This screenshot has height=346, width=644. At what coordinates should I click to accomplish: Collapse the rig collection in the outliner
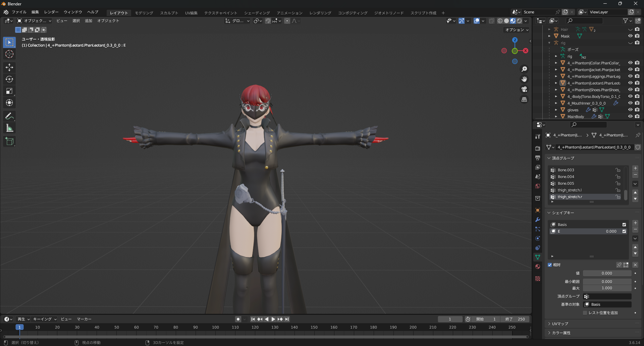tap(549, 43)
